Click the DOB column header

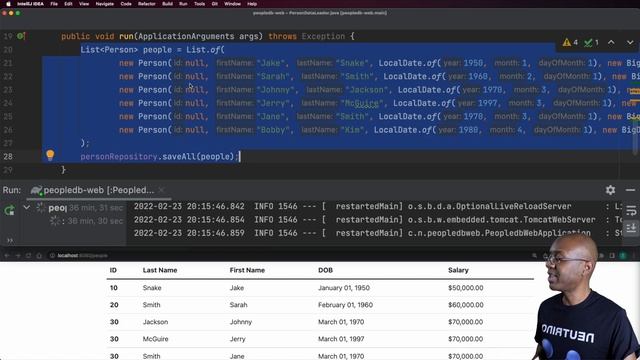click(325, 270)
